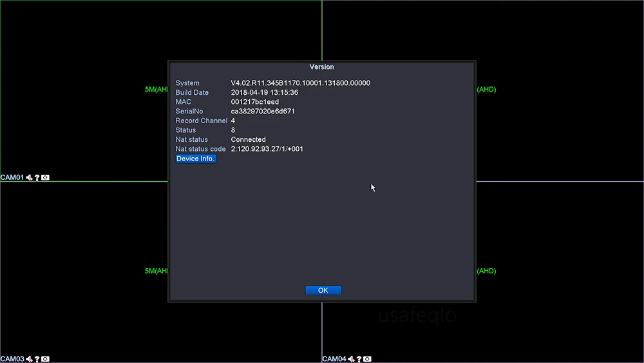Click serial number ca38297020e6d671
This screenshot has width=644, height=363.
[263, 112]
